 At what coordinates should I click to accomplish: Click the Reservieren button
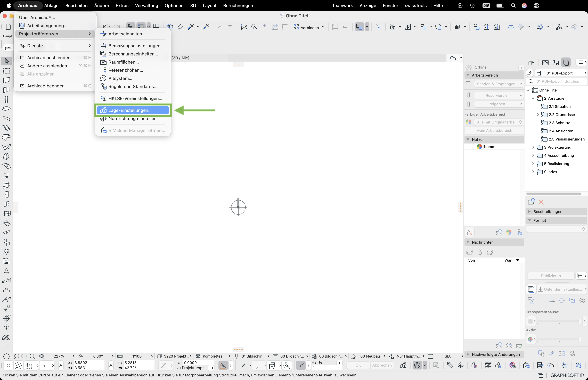pos(496,95)
